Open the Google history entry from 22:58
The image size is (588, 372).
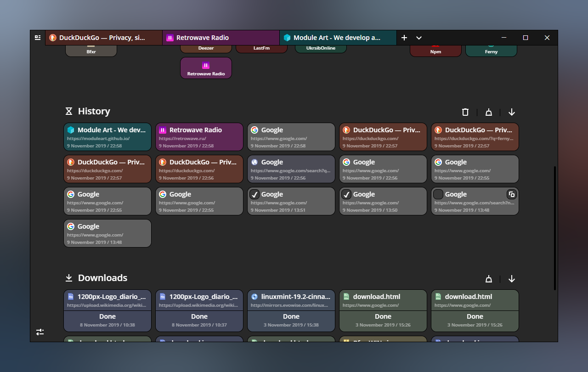(291, 137)
